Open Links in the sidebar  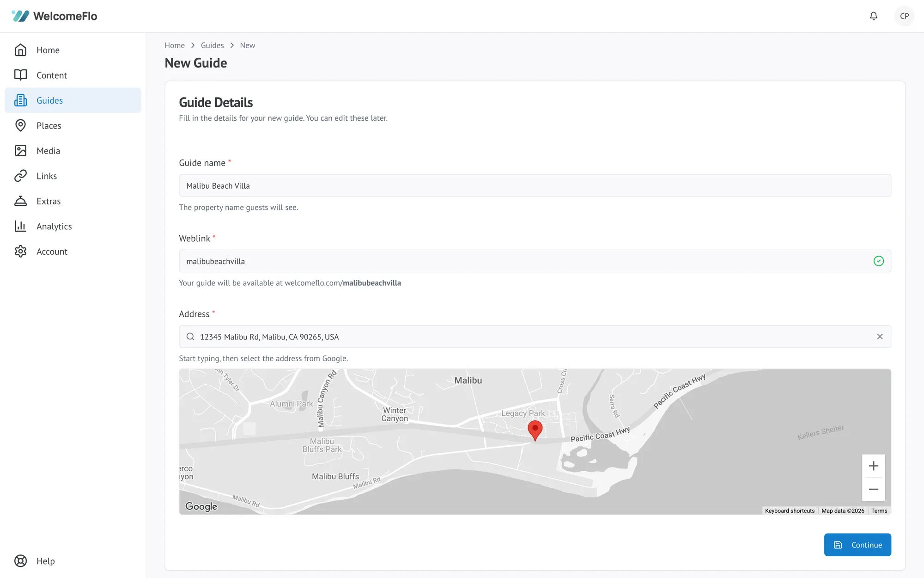pos(73,176)
